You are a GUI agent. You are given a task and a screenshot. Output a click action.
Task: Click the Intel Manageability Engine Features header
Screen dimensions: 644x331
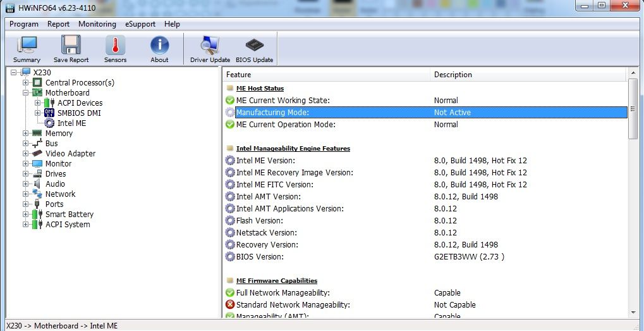(x=293, y=149)
